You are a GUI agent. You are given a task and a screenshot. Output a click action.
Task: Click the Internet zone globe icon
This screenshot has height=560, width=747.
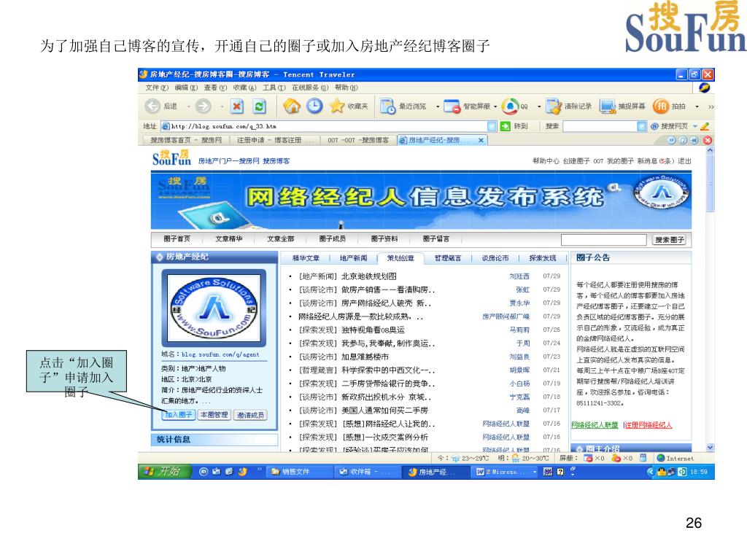click(660, 458)
